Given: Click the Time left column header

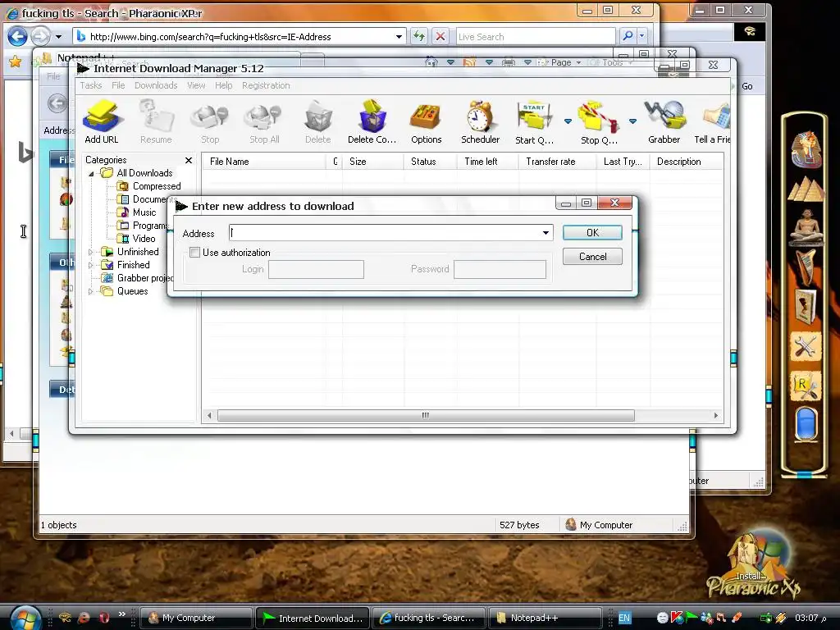Looking at the screenshot, I should [x=487, y=162].
